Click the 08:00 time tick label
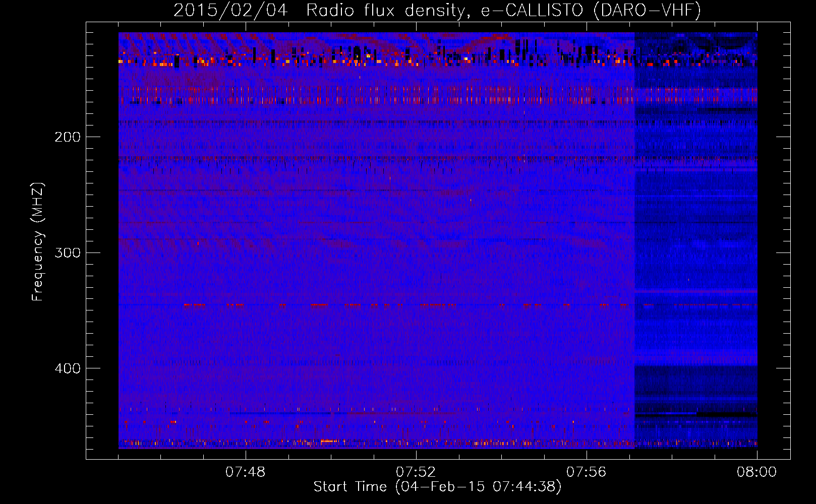 point(756,472)
